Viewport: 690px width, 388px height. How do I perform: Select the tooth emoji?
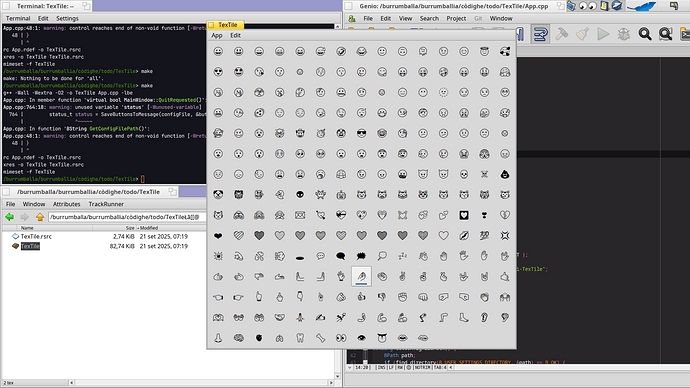point(300,338)
